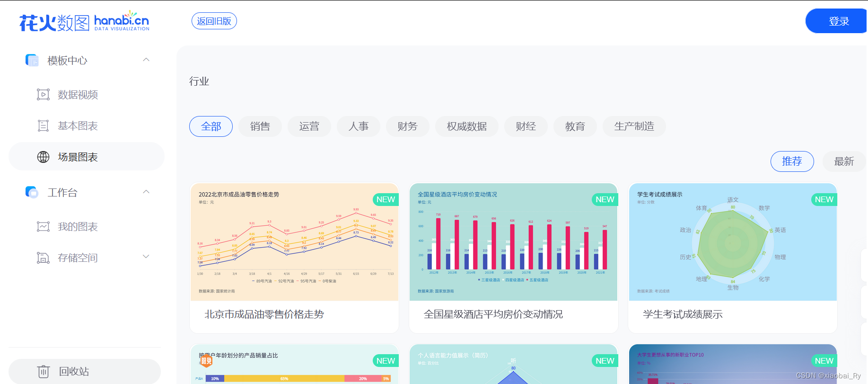Select 场景图表 in the sidebar
The width and height of the screenshot is (868, 384).
87,157
